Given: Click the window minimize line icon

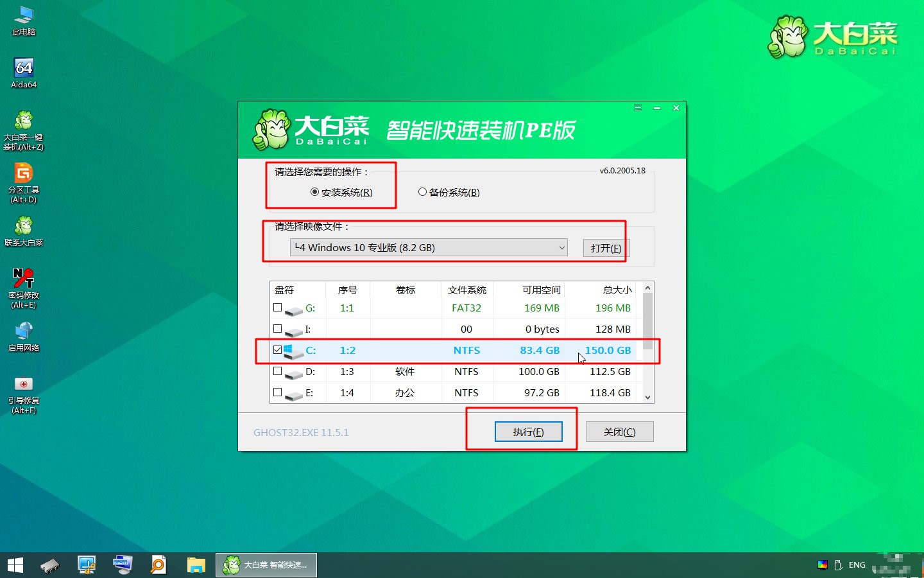Looking at the screenshot, I should pos(656,108).
